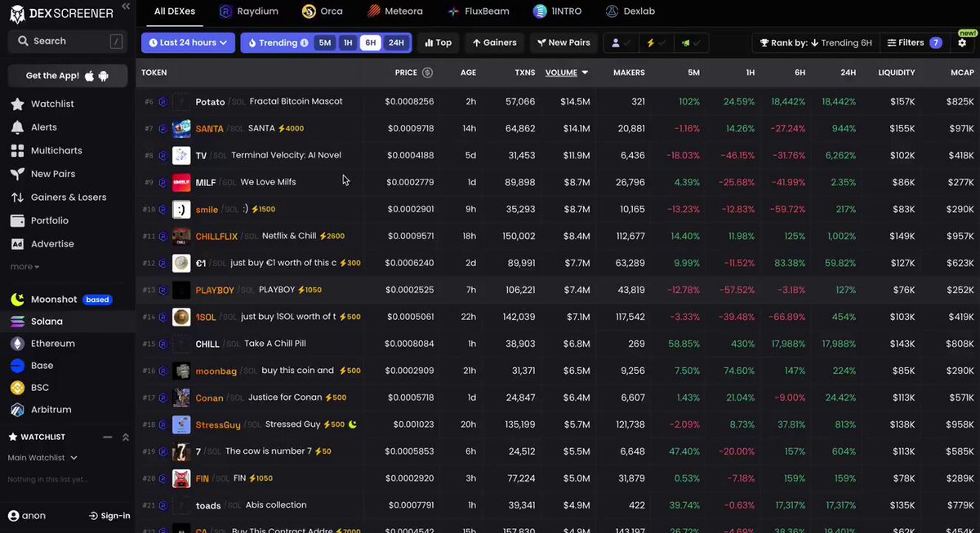Select the Ethereum chain icon
This screenshot has width=980, height=533.
pos(17,344)
